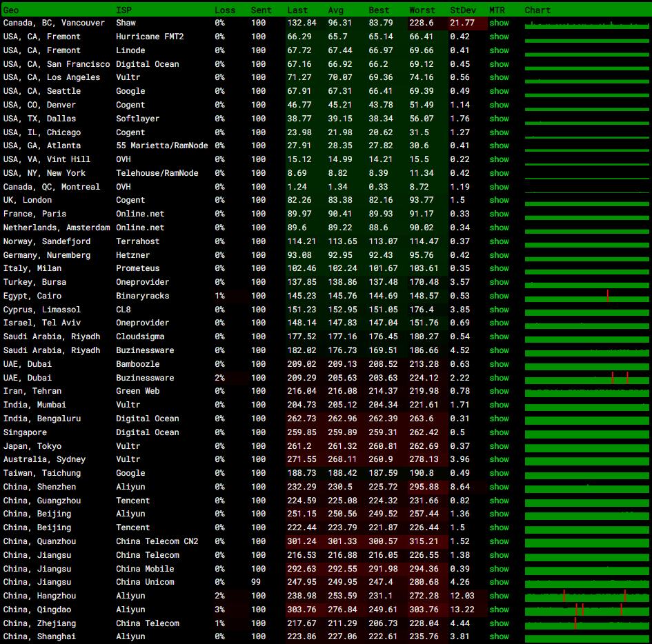
Task: Open MTR show for France, Paris
Action: 499,214
